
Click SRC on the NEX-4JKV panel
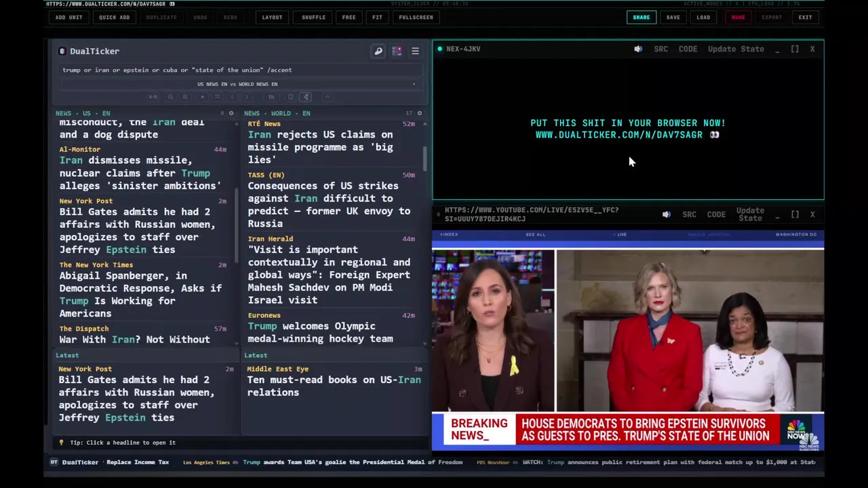click(x=661, y=49)
